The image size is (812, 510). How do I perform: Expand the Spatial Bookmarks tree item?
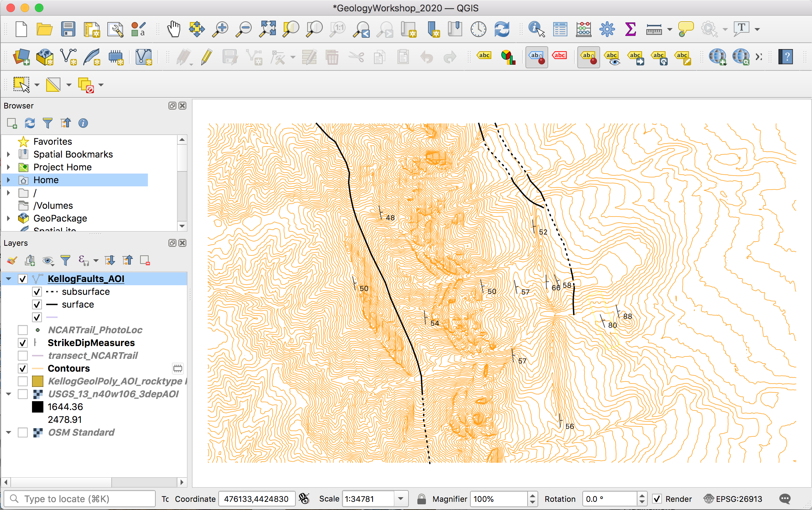click(9, 154)
